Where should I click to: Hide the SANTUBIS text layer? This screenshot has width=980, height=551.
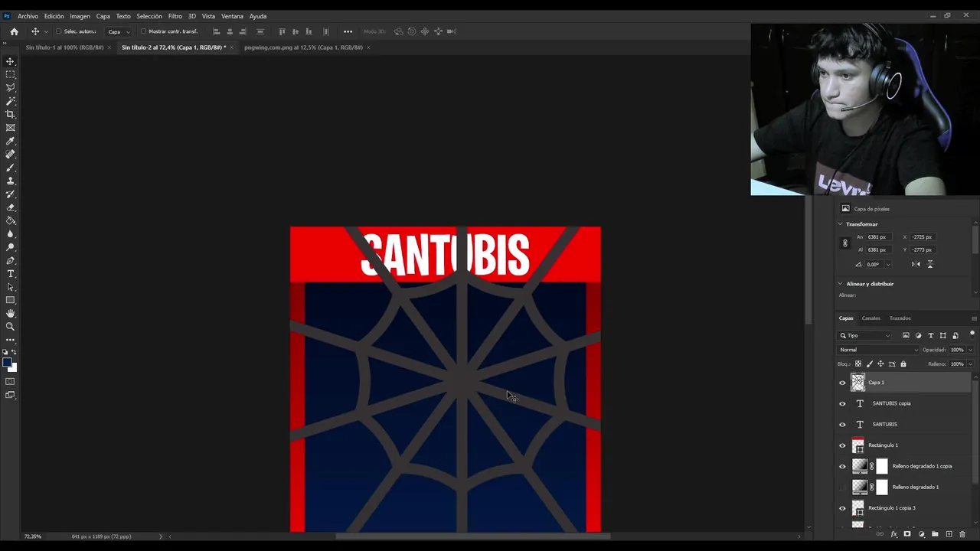(x=842, y=424)
